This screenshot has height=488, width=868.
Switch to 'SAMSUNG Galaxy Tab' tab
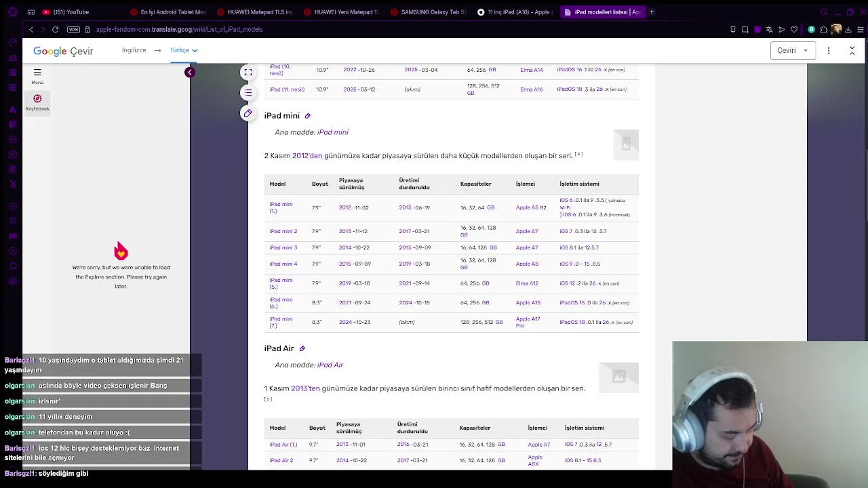click(428, 12)
